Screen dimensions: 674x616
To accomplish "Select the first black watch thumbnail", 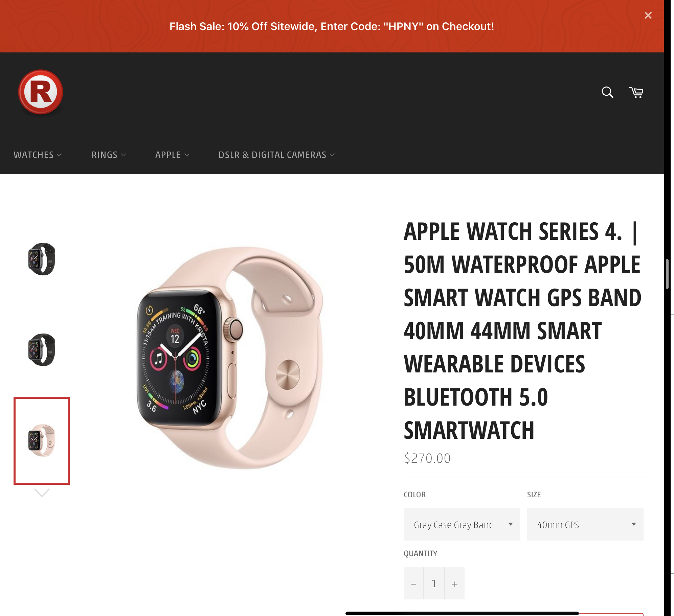I will 42,259.
